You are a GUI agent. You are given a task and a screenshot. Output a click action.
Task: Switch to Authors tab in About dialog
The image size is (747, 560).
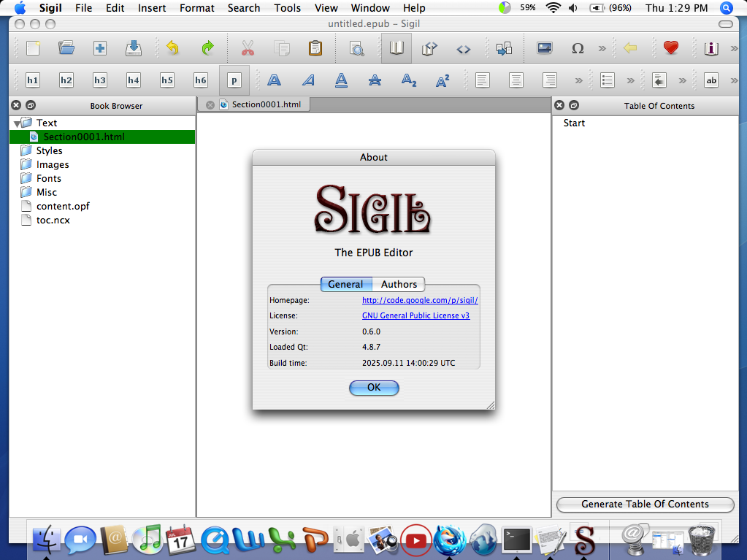click(x=399, y=284)
